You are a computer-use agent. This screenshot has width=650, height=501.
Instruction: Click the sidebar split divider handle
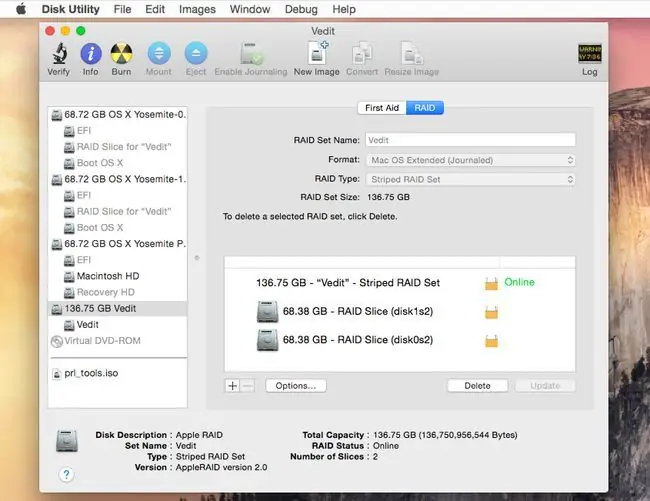(197, 258)
